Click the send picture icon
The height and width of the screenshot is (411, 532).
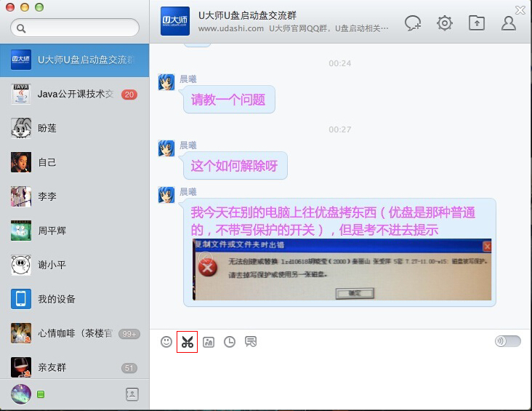209,342
